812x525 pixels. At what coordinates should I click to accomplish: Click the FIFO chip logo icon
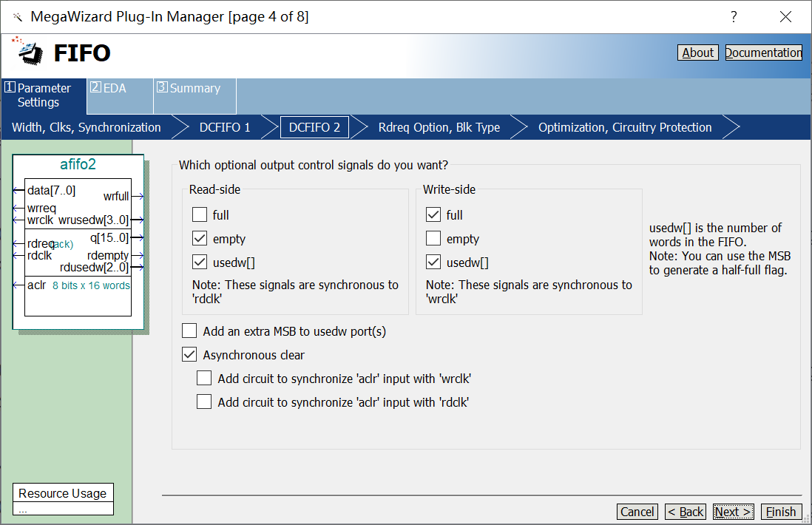click(29, 52)
